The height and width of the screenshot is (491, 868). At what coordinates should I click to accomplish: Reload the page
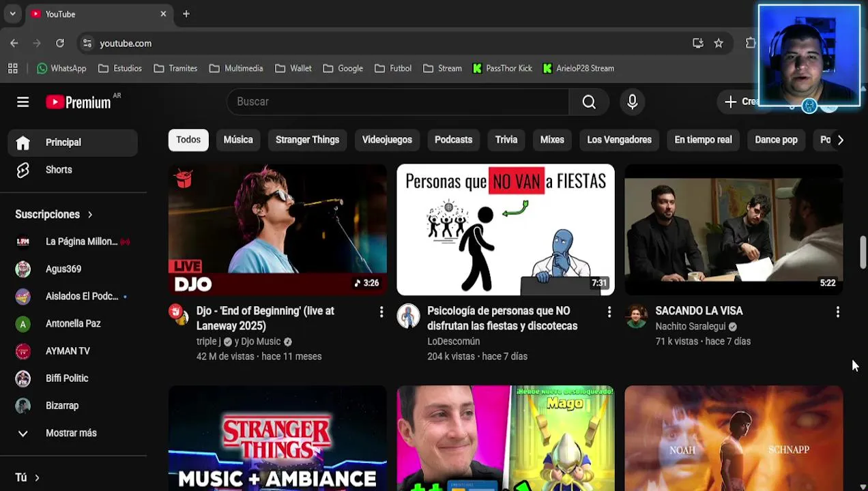tap(60, 43)
